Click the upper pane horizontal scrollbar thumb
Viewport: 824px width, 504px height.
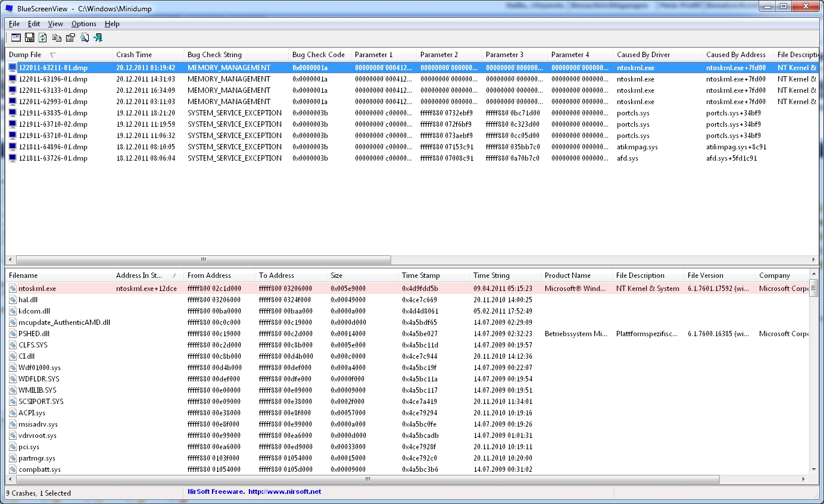[203, 260]
